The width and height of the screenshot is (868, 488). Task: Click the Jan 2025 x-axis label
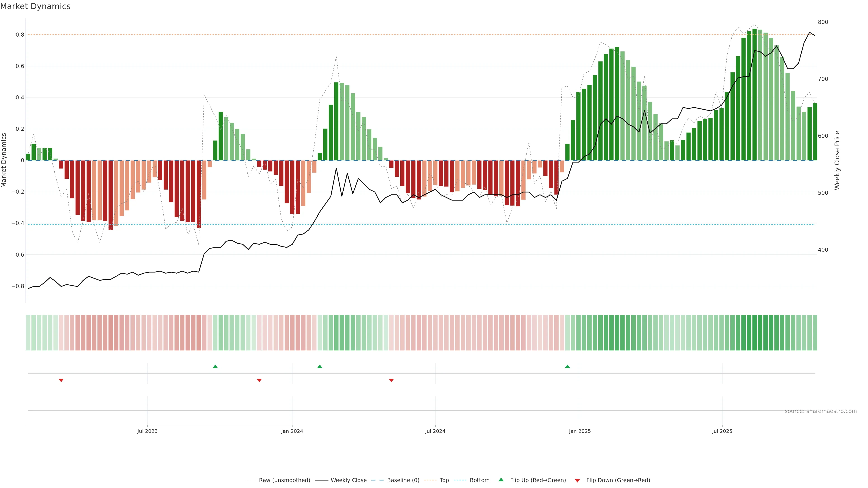click(580, 431)
